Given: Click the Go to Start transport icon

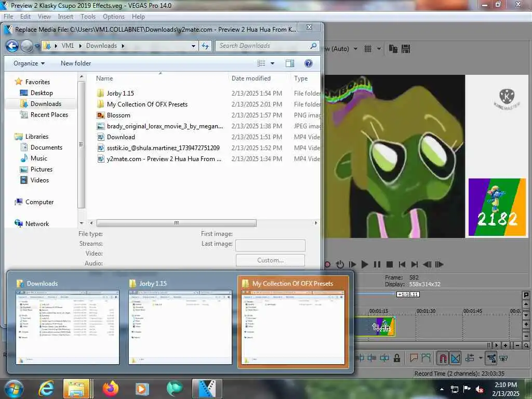Looking at the screenshot, I should [402, 264].
